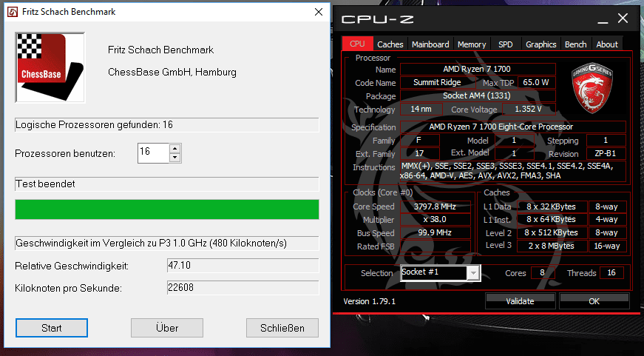Click the Cores value '8'

pyautogui.click(x=542, y=272)
